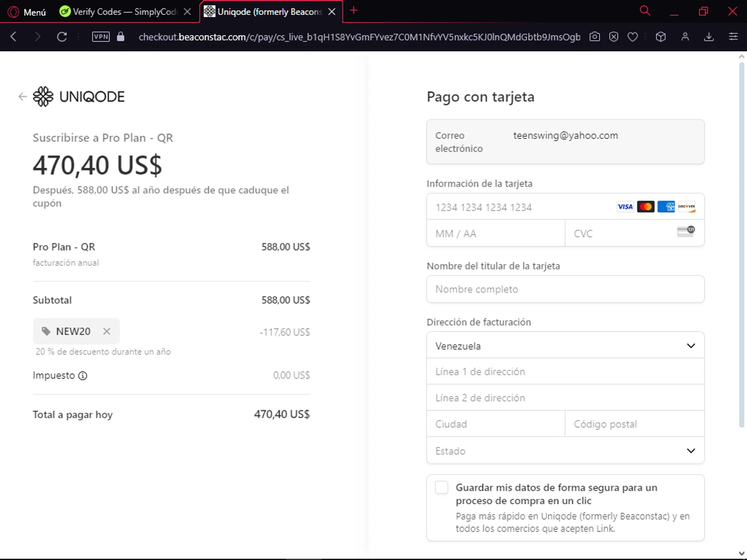Open the Opera Menú button
The image size is (747, 560).
(27, 11)
